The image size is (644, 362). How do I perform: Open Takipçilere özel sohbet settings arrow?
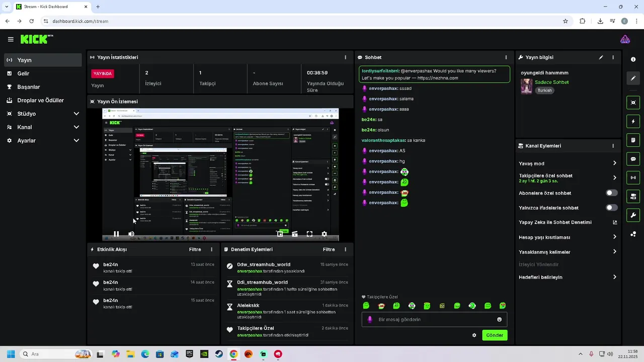tap(614, 177)
